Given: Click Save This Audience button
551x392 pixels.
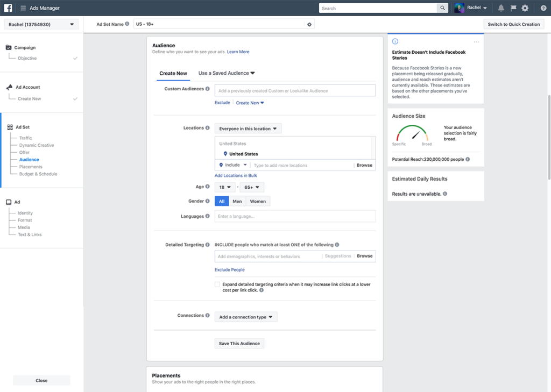Looking at the screenshot, I should pyautogui.click(x=239, y=344).
